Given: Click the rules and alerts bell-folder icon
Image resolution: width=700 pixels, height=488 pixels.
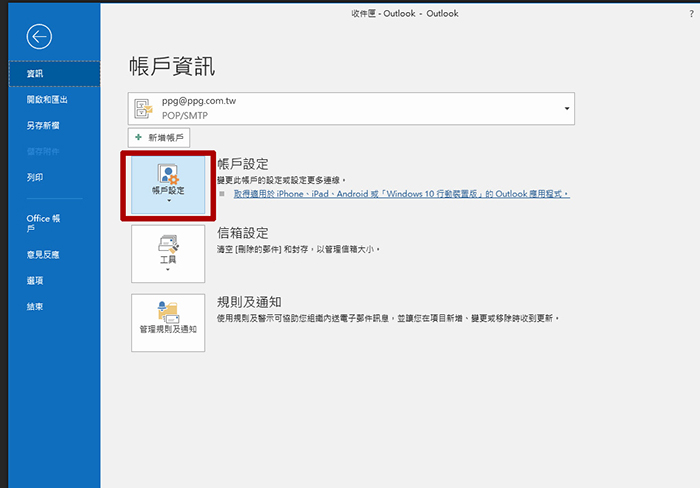Looking at the screenshot, I should (168, 312).
